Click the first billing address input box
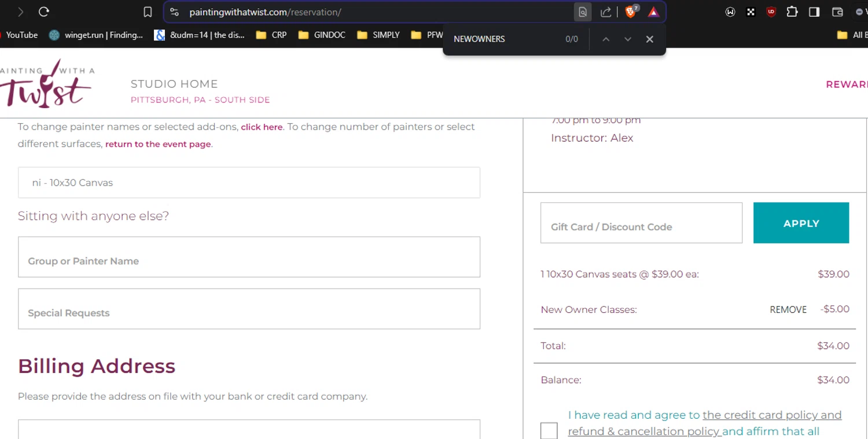Viewport: 868px width, 439px height. (249, 429)
